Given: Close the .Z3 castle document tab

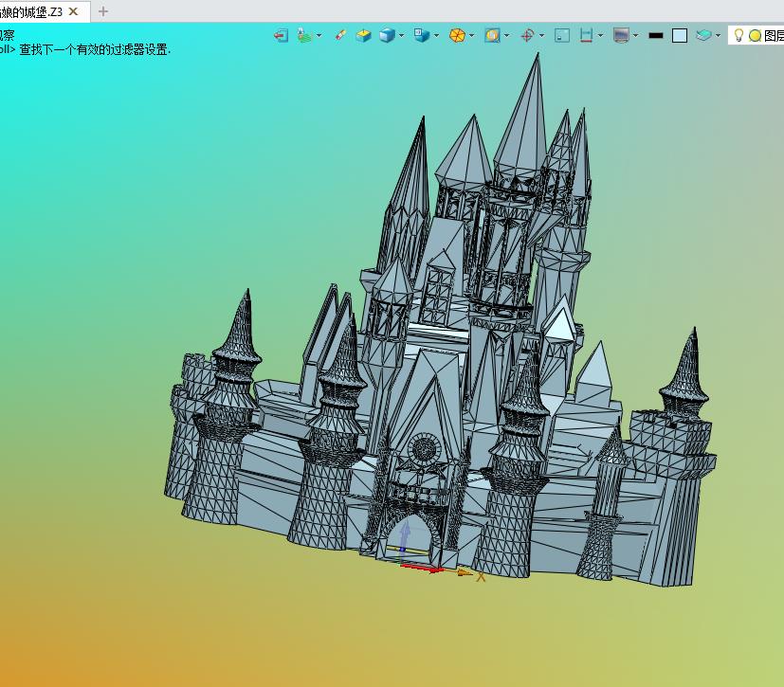Looking at the screenshot, I should [74, 11].
